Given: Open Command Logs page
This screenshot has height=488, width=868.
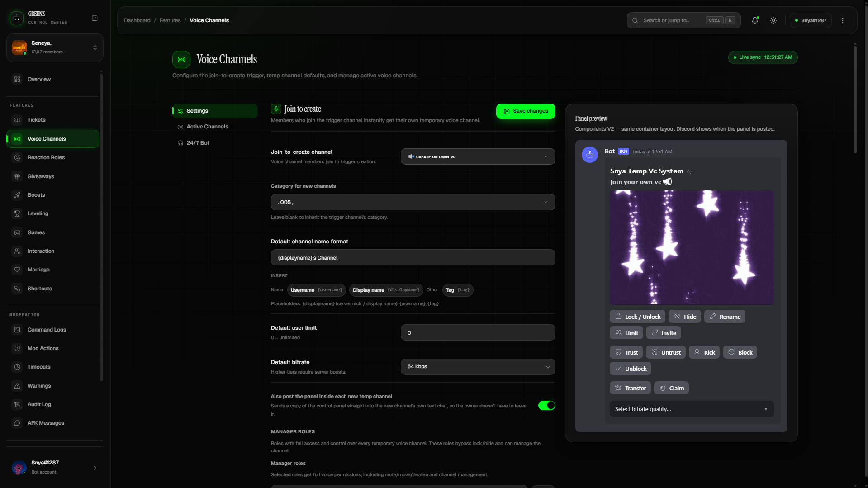Looking at the screenshot, I should 53,330.
